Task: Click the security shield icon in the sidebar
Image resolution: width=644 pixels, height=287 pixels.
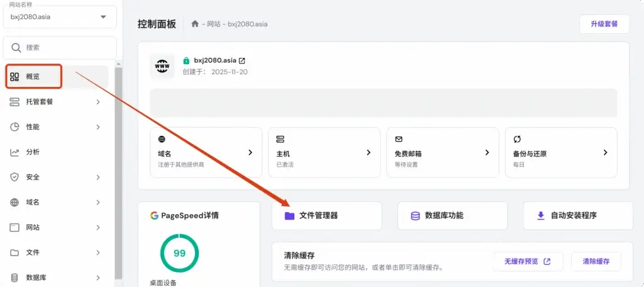Action: click(x=14, y=177)
